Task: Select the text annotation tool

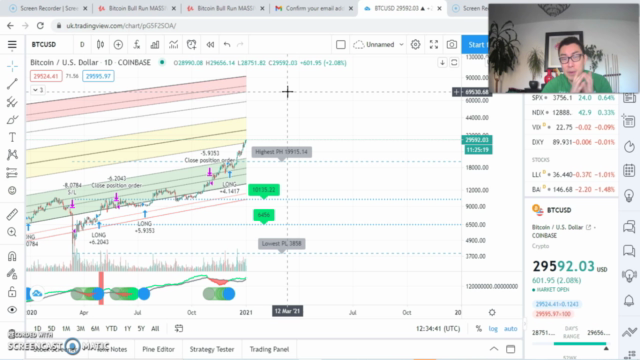Action: coord(12,137)
